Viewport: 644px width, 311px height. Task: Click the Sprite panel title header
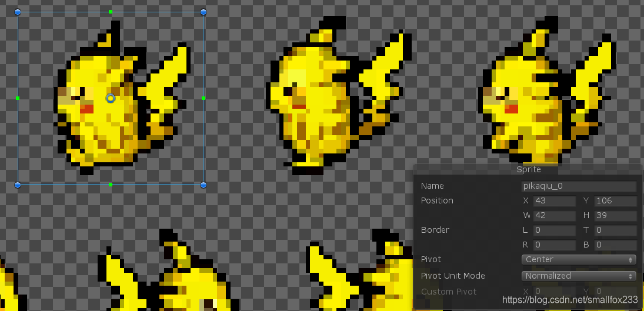pyautogui.click(x=528, y=169)
